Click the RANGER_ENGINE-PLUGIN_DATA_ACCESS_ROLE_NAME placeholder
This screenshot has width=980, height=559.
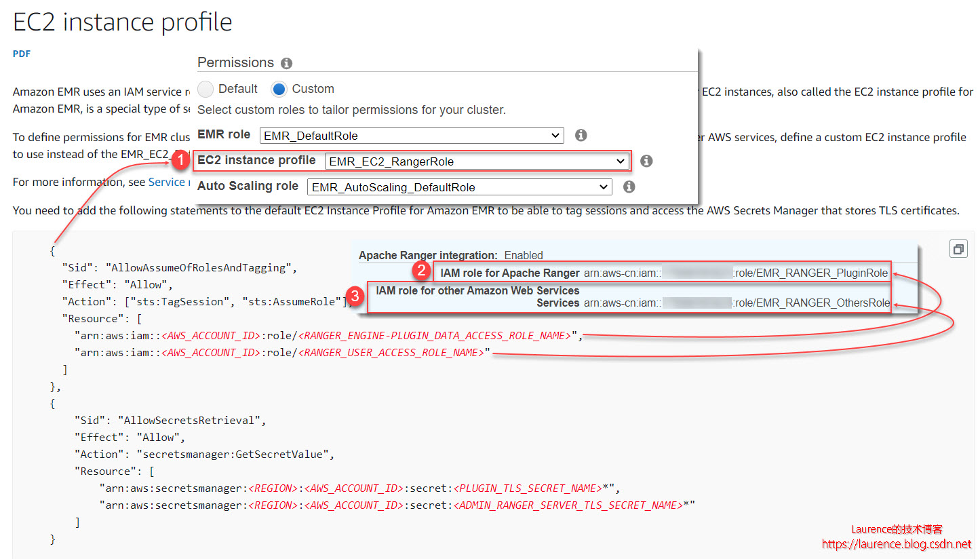pos(435,335)
